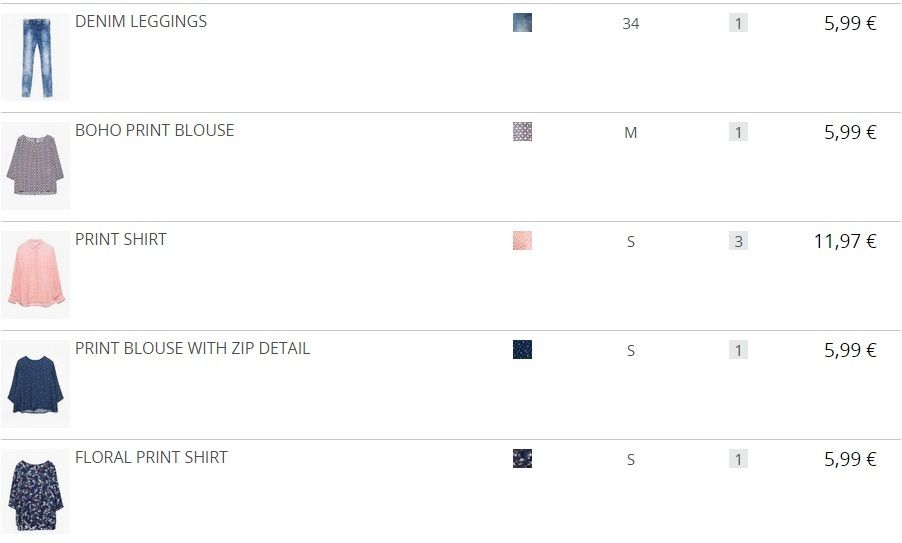This screenshot has width=902, height=543.
Task: Open the zip detail blouse thumbnail
Action: point(36,384)
